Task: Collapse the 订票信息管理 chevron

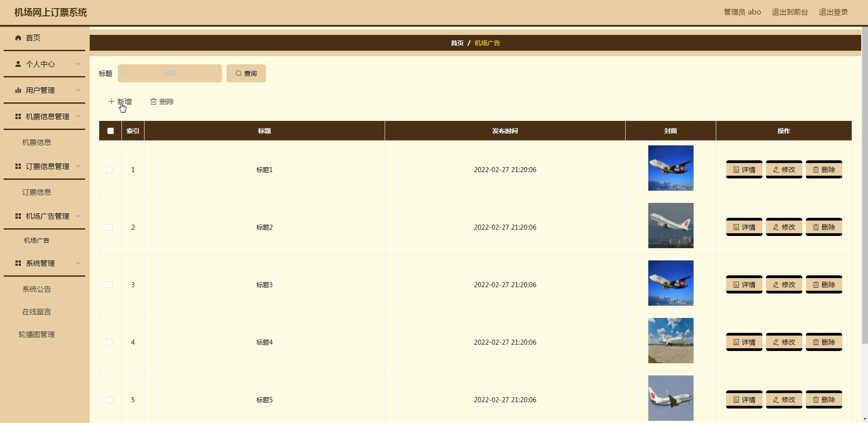Action: coord(78,166)
